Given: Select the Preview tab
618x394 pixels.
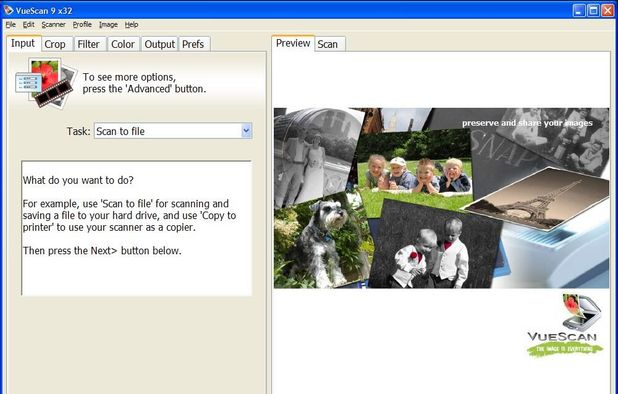Looking at the screenshot, I should click(x=293, y=43).
